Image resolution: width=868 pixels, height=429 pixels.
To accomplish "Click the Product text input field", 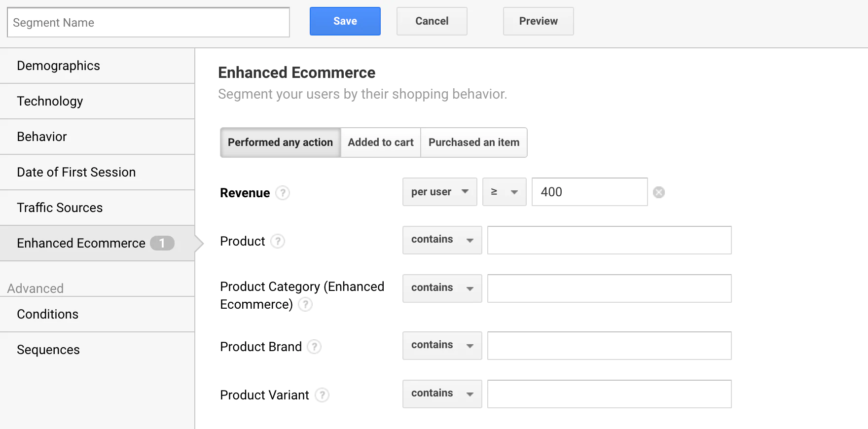I will pyautogui.click(x=610, y=240).
